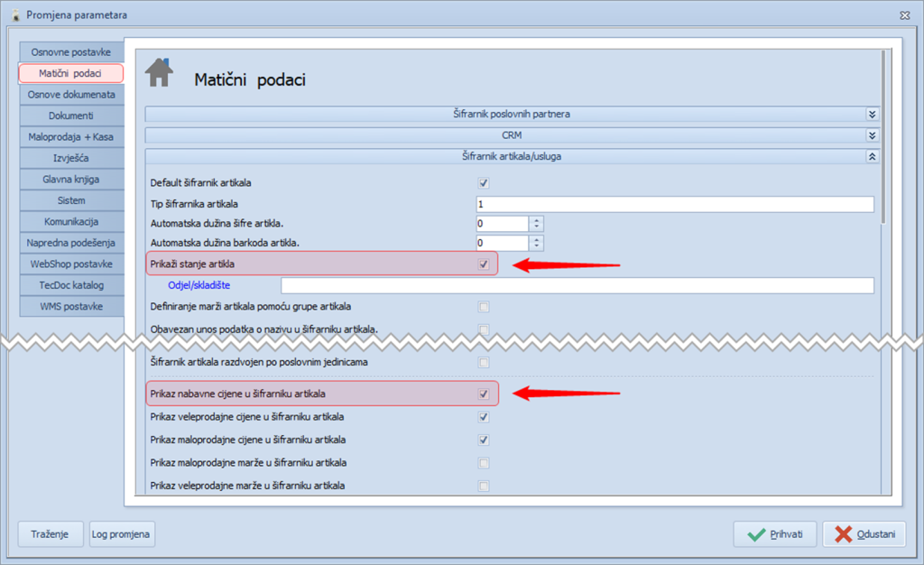This screenshot has width=924, height=565.
Task: Select the WebShop postavke tab
Action: coord(70,264)
